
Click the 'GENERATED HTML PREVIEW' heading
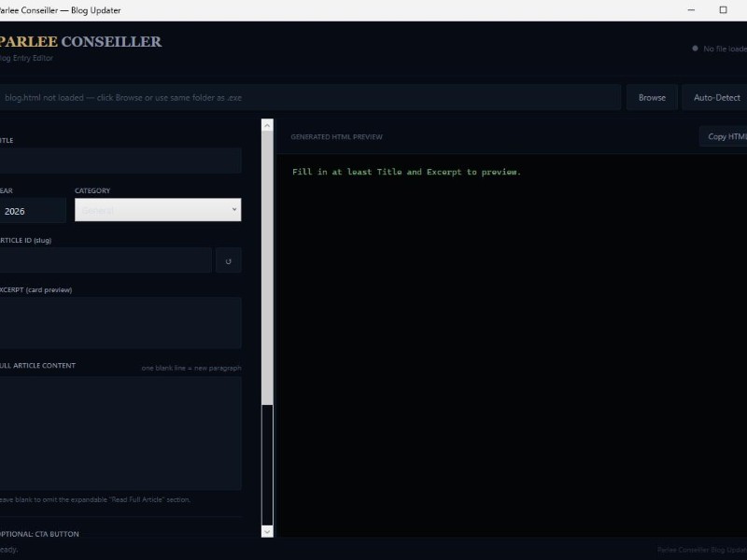(x=336, y=137)
